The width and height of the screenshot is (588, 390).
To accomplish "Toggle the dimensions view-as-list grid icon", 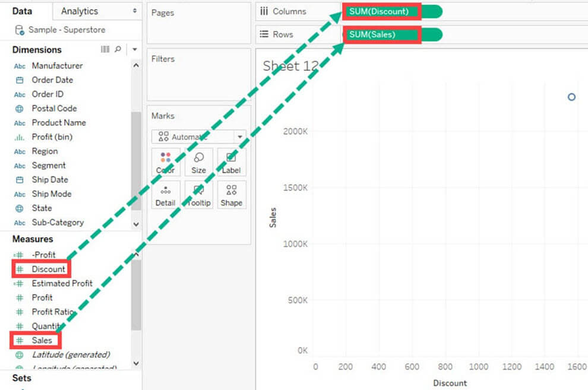I will (105, 49).
